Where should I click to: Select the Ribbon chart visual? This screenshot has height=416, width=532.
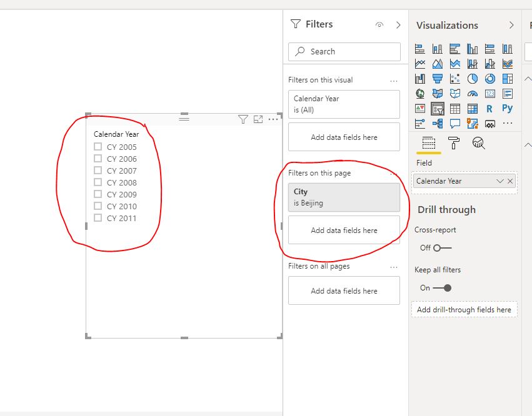508,64
